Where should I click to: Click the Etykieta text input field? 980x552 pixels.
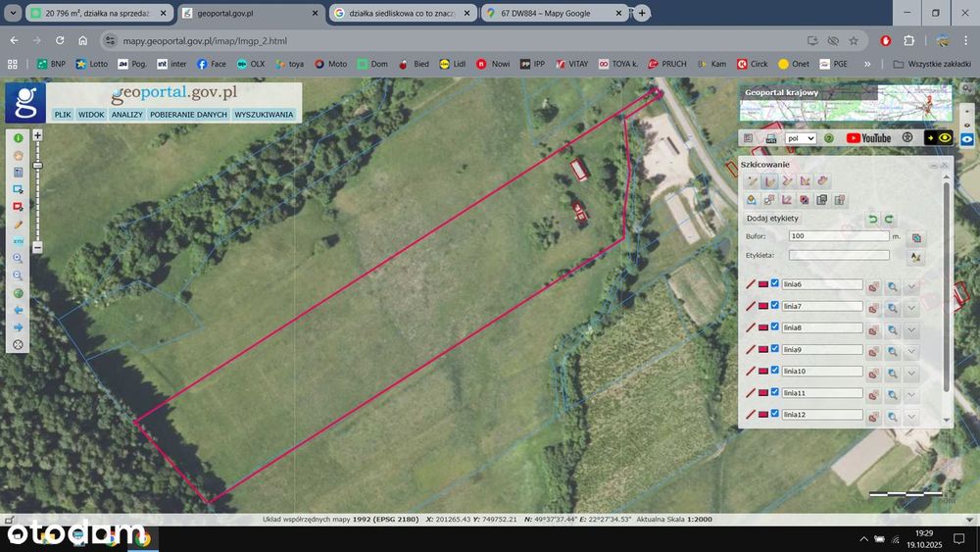pyautogui.click(x=839, y=255)
